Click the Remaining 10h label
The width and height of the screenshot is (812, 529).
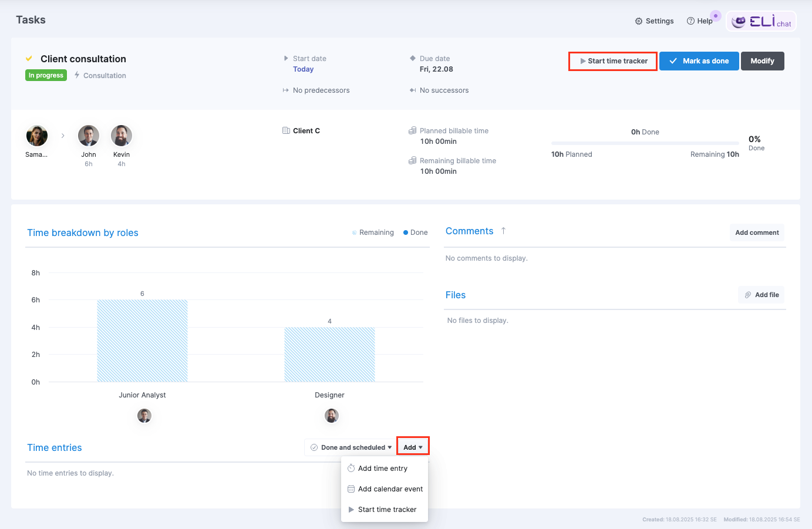(715, 154)
